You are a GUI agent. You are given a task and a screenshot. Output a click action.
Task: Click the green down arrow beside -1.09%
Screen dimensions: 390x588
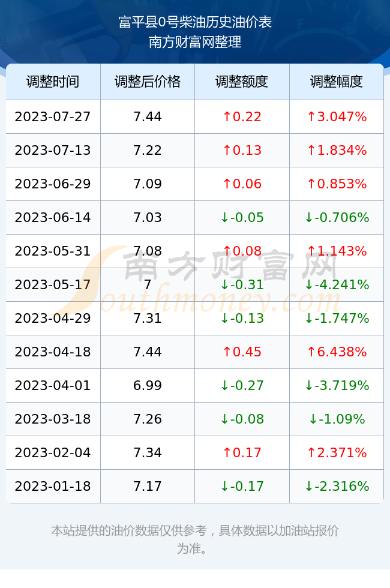(x=313, y=419)
